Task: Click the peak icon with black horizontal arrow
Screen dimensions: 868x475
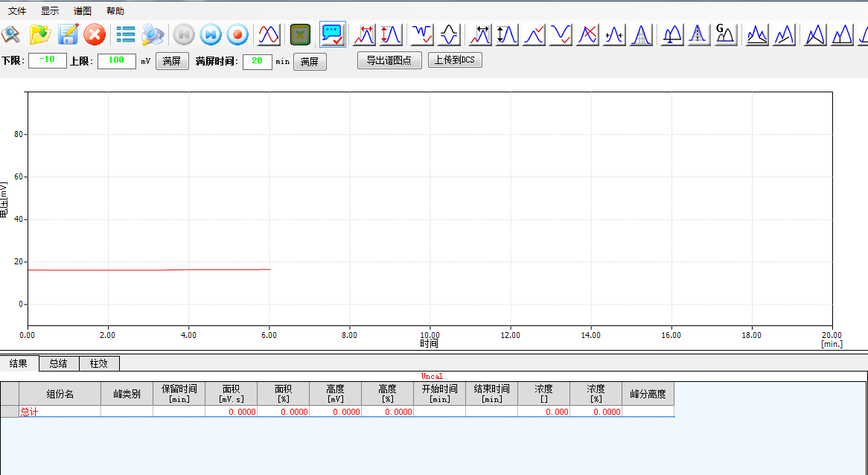Action: pyautogui.click(x=480, y=35)
